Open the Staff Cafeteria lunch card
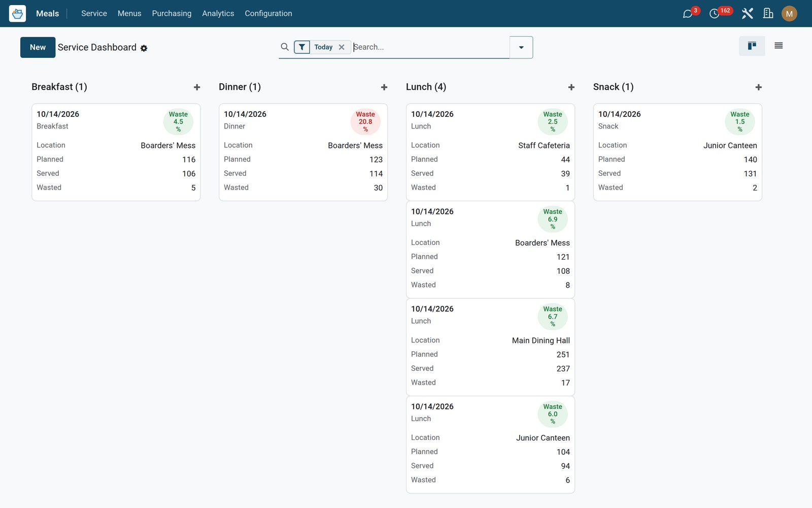This screenshot has width=812, height=508. 490,152
